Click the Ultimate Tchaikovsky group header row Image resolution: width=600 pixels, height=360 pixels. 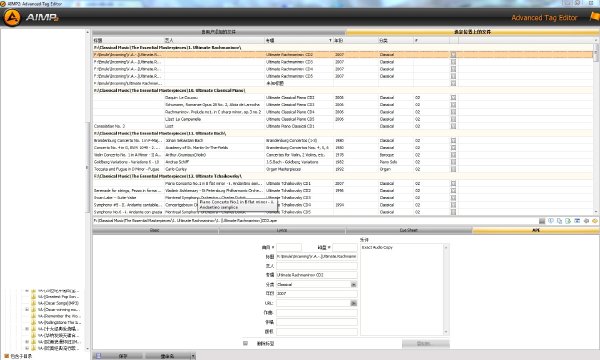tap(343, 176)
